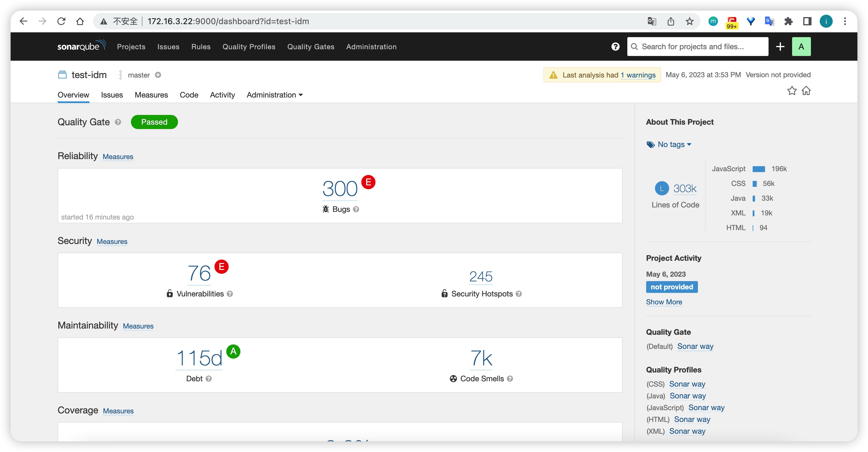Click the plus create project icon
This screenshot has width=868, height=452.
pyautogui.click(x=780, y=47)
